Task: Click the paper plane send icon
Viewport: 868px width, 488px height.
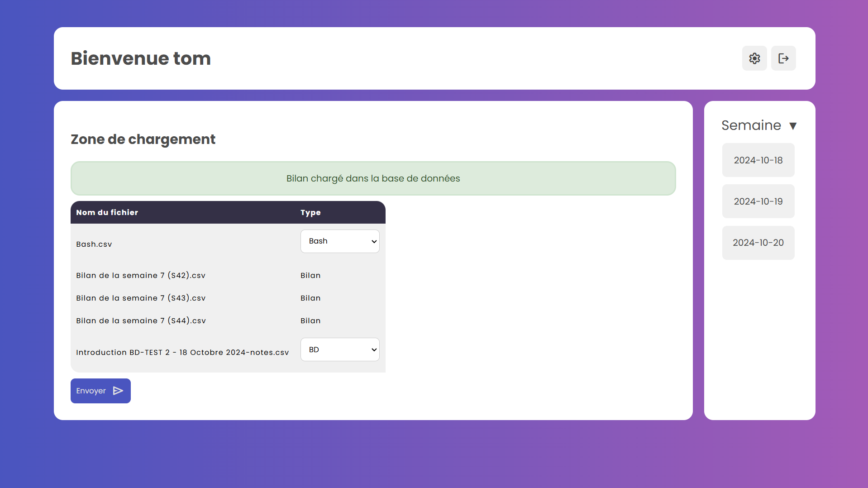Action: point(118,391)
